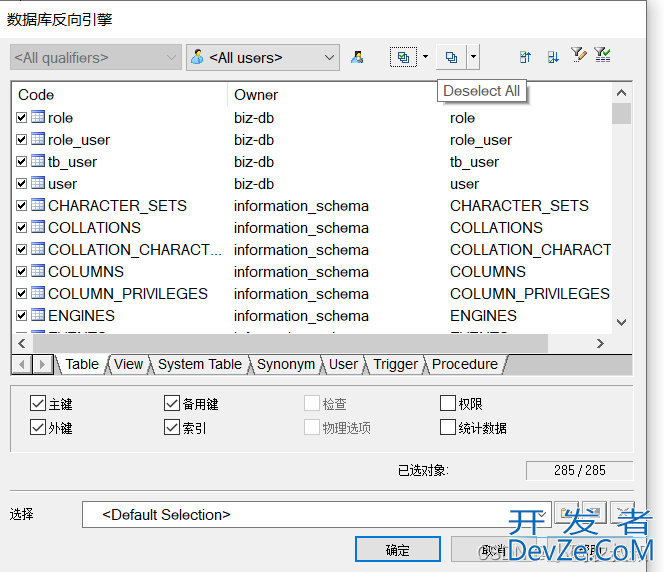Open the Default Selection combo box
The width and height of the screenshot is (664, 572).
point(316,514)
